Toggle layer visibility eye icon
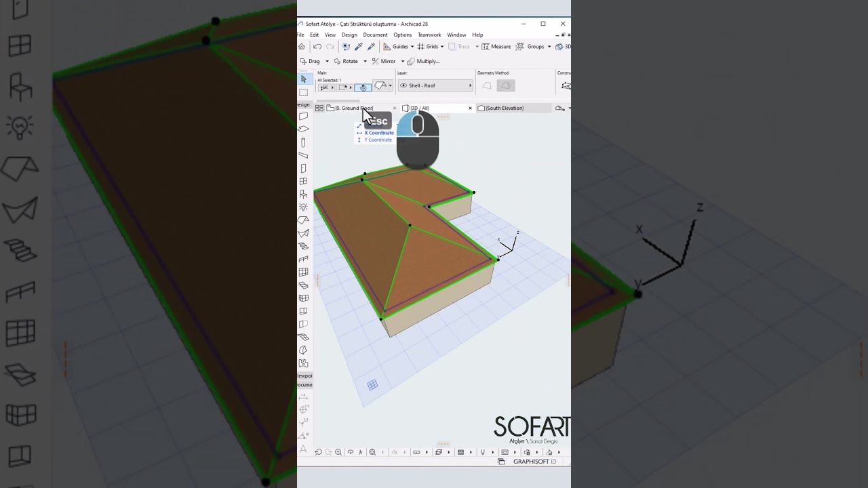This screenshot has width=868, height=488. pyautogui.click(x=403, y=85)
